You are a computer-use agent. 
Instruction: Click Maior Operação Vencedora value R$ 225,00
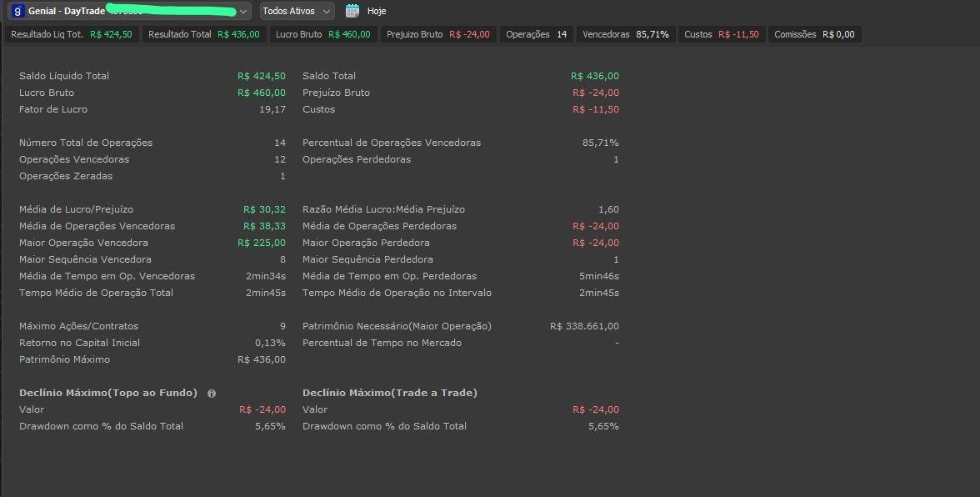tap(262, 243)
